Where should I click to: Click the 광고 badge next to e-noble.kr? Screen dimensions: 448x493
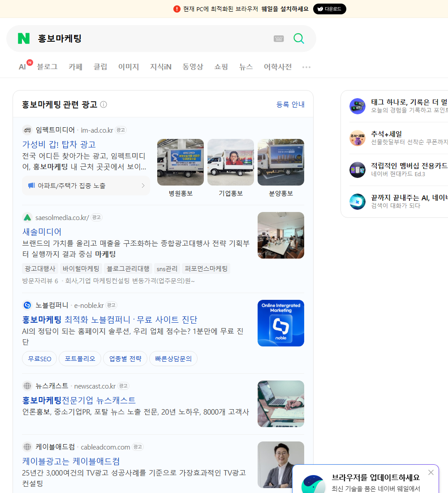[111, 305]
